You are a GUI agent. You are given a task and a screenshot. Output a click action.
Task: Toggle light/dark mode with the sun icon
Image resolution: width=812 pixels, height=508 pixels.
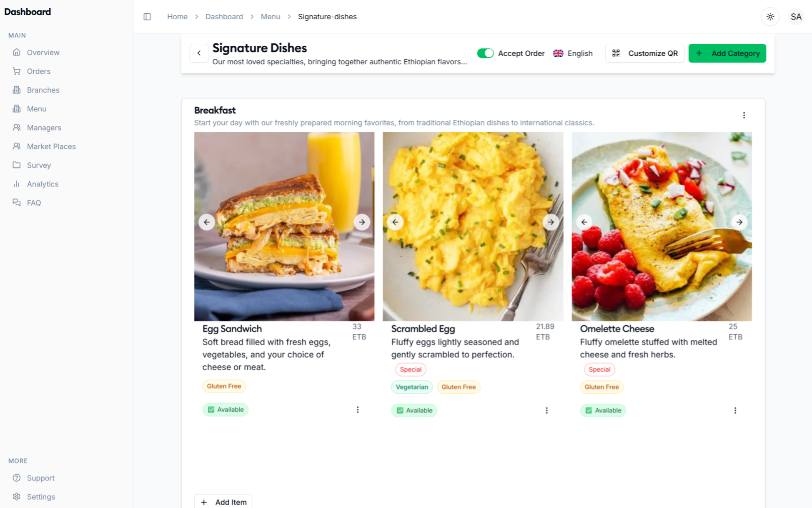pos(770,16)
